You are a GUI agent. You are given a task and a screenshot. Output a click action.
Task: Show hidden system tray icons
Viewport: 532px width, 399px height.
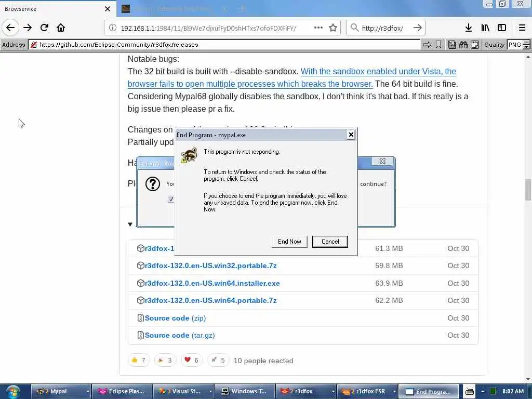[483, 391]
